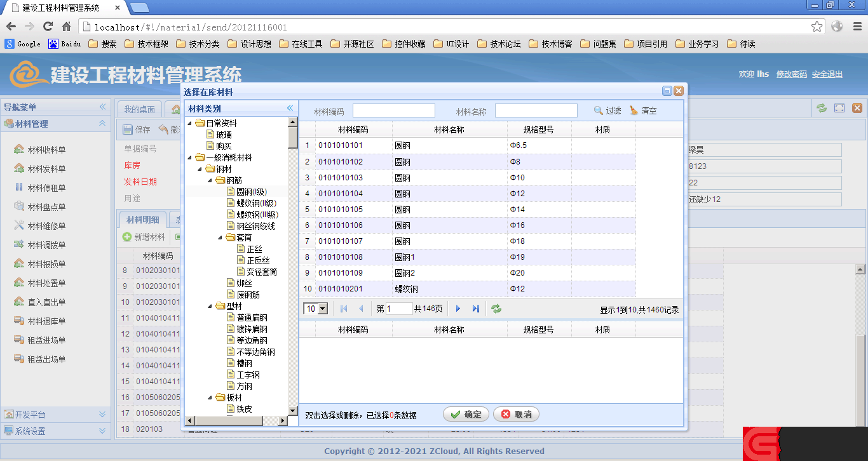Click the page number input box
The width and height of the screenshot is (868, 461).
400,309
